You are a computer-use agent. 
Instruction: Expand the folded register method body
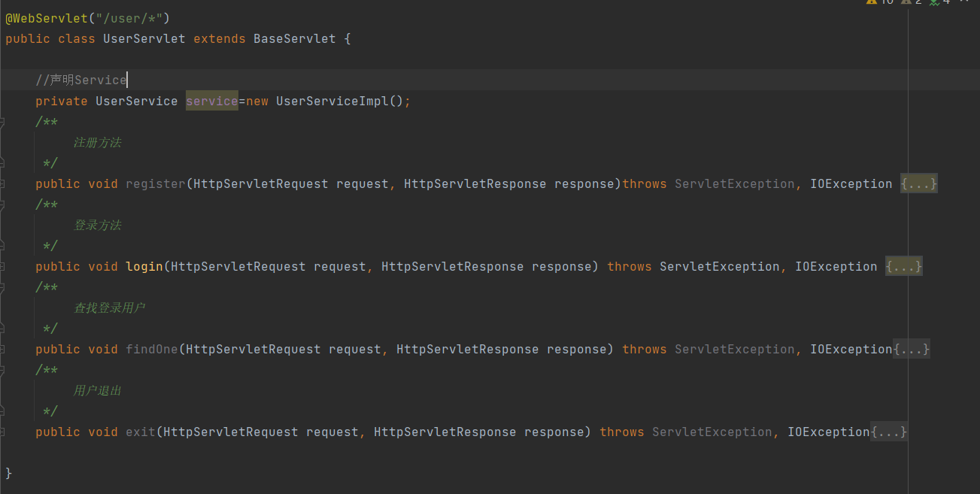point(918,184)
